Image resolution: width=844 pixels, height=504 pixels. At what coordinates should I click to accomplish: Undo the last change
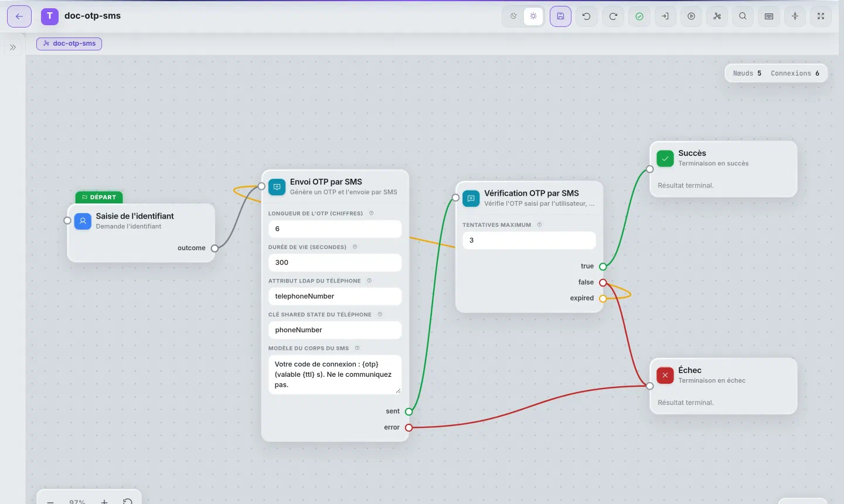coord(587,16)
